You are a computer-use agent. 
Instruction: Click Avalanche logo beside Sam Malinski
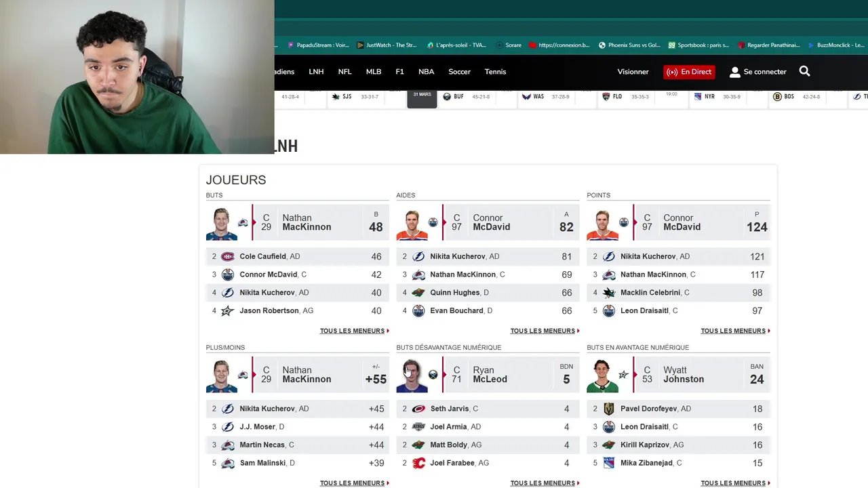228,463
